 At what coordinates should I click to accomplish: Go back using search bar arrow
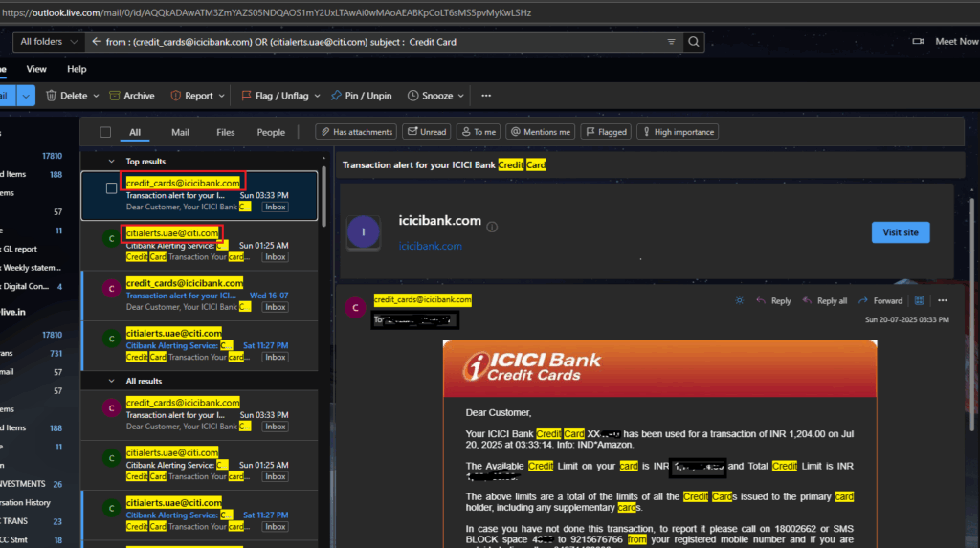coord(96,42)
